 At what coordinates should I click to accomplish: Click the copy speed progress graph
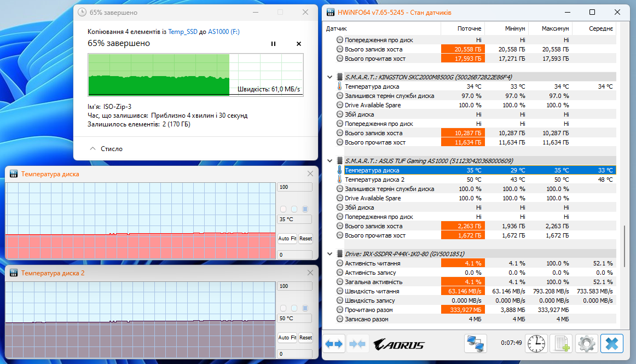[195, 74]
